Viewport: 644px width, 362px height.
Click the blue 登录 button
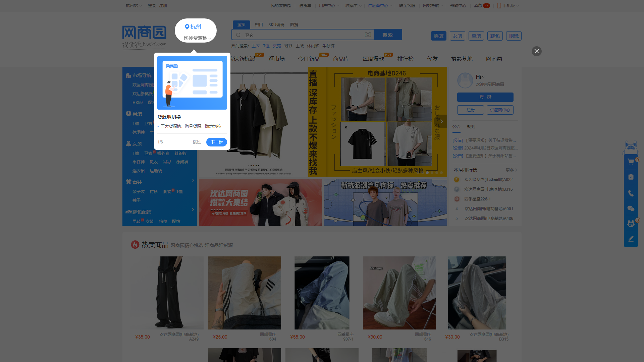485,97
